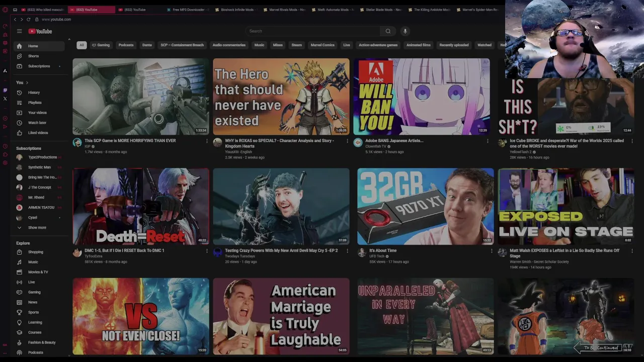Screen dimensions: 644x362
Task: Reload the page with the refresh icon
Action: (x=29, y=19)
